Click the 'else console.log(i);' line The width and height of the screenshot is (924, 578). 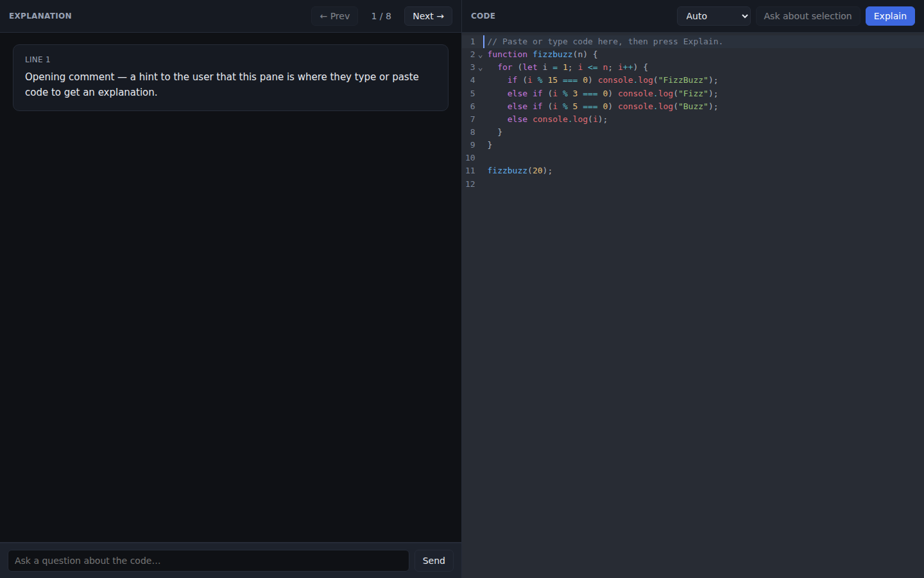coord(557,119)
